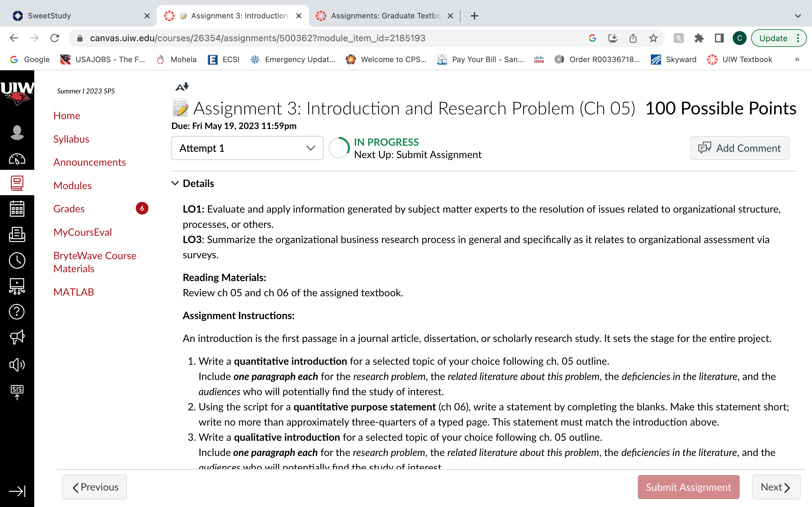Toggle the Chrome side panel icon
This screenshot has height=507, width=812.
point(719,38)
